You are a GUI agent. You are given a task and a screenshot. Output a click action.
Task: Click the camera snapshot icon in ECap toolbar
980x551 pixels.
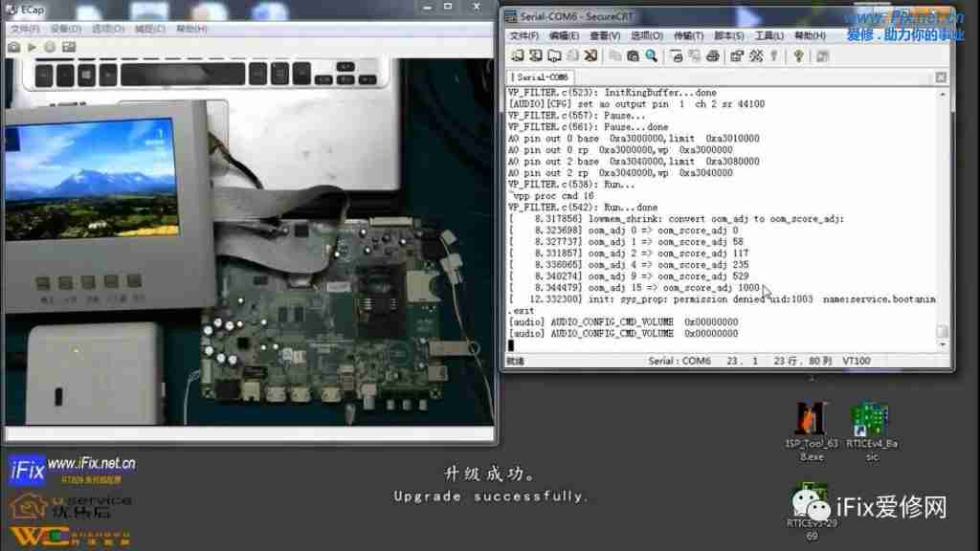(14, 47)
